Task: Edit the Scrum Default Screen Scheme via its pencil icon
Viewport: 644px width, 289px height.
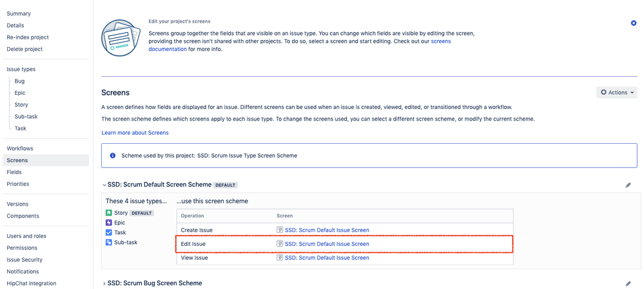Action: 628,185
